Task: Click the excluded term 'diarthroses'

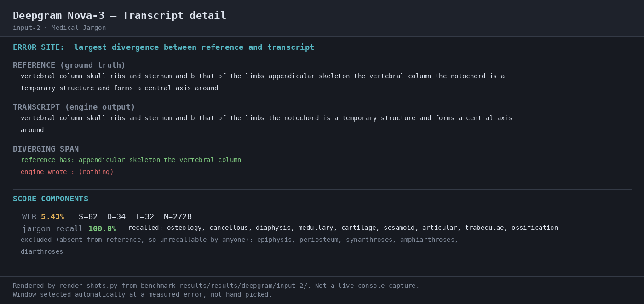Action: 42,252
